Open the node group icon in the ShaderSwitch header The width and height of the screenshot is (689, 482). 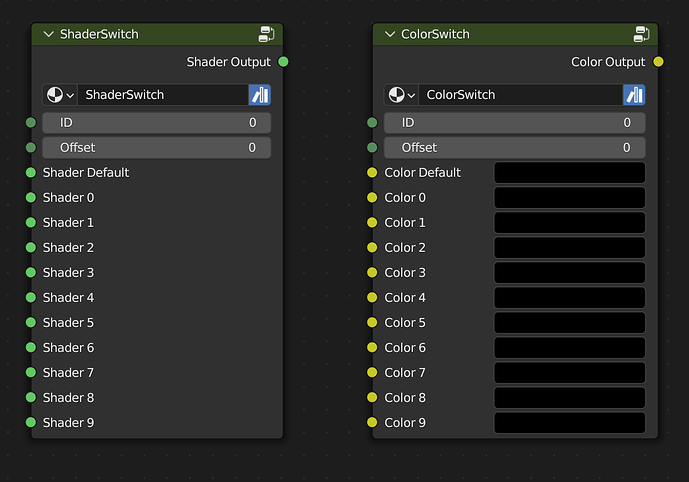click(x=266, y=34)
